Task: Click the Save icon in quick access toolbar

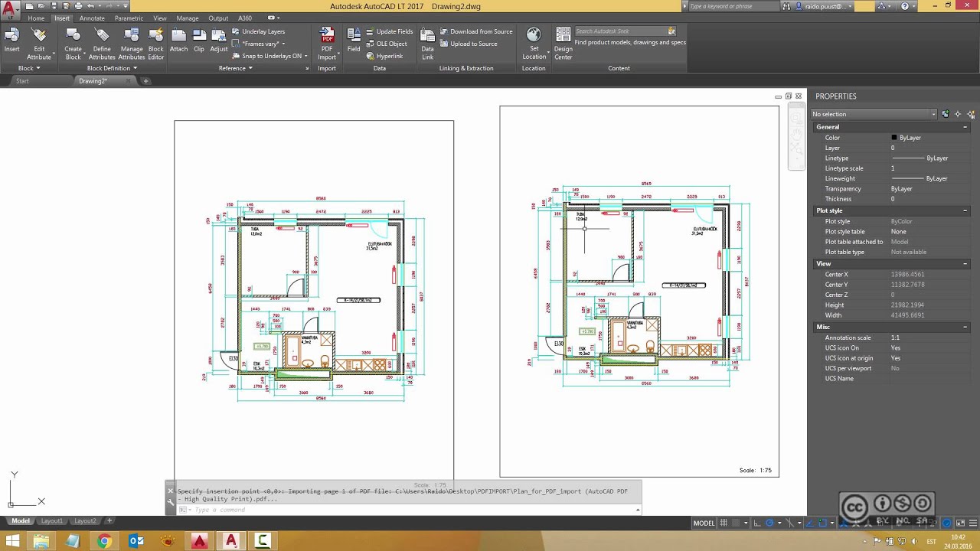Action: coord(54,6)
